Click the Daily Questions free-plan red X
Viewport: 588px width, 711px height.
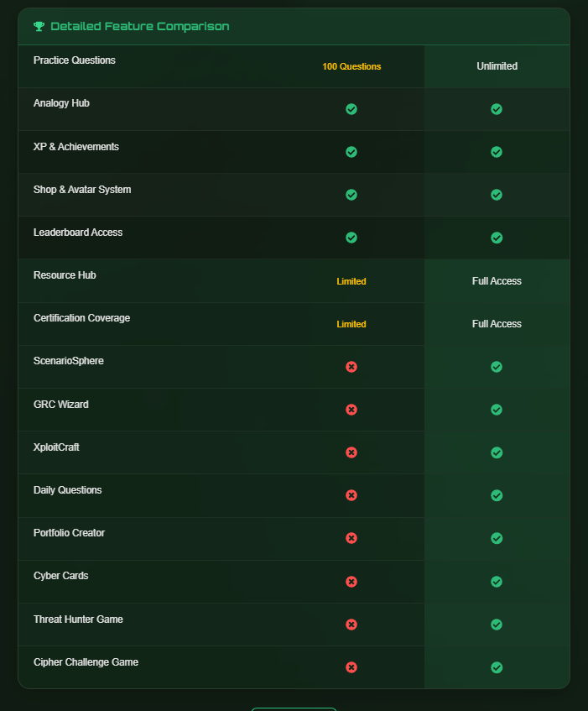(351, 495)
